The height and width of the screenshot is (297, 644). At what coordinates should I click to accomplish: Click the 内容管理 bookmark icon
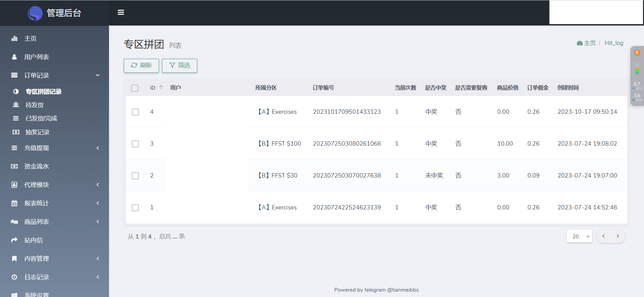14,259
